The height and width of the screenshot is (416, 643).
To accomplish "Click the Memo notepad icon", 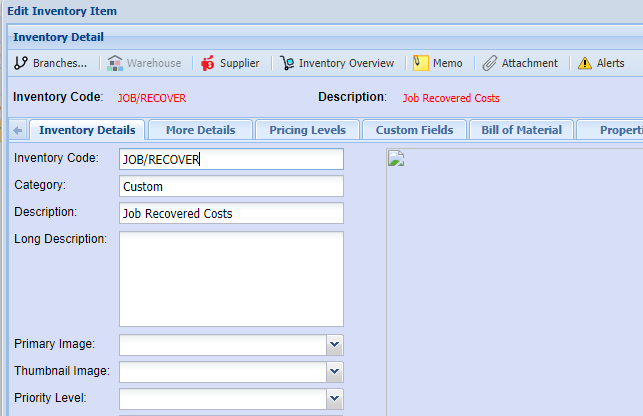I will click(421, 63).
